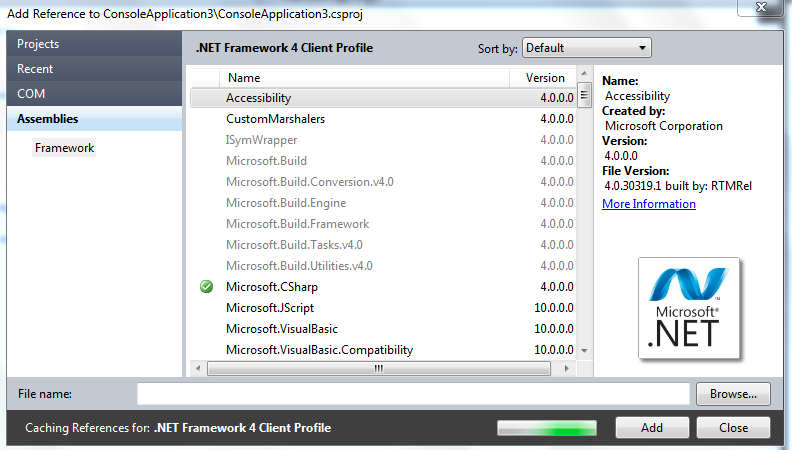
Task: Click version 4.0.0.0 of CustomMarshalers
Action: tap(557, 119)
